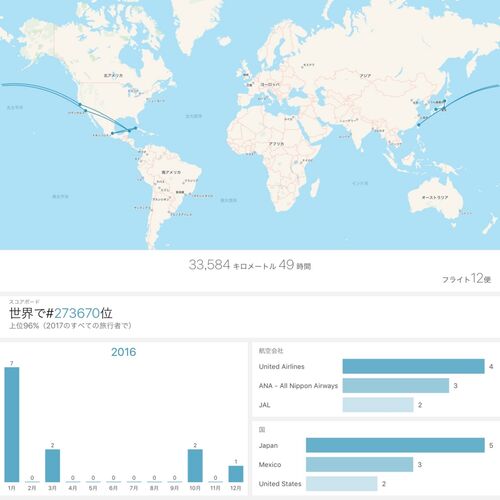
Task: Click the オーストラリア label on the map
Action: (x=435, y=197)
